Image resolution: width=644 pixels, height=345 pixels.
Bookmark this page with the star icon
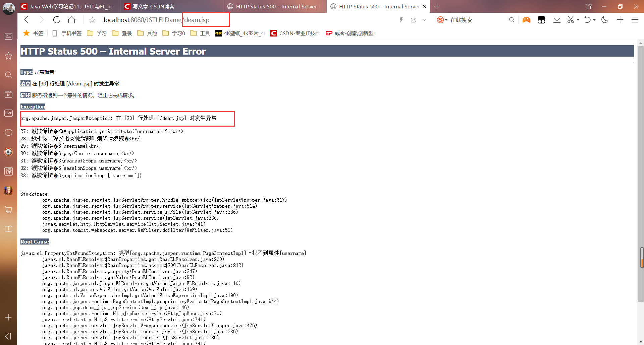click(92, 20)
